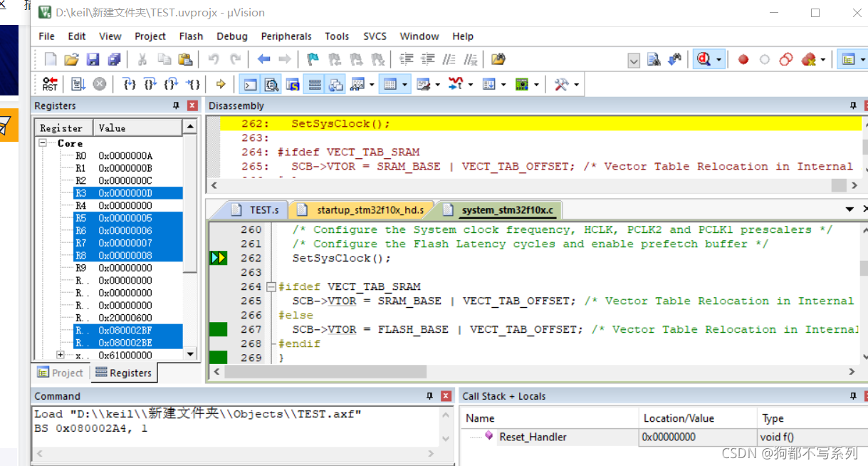The image size is (868, 466).
Task: Click the Location/Value column header
Action: (x=698, y=418)
